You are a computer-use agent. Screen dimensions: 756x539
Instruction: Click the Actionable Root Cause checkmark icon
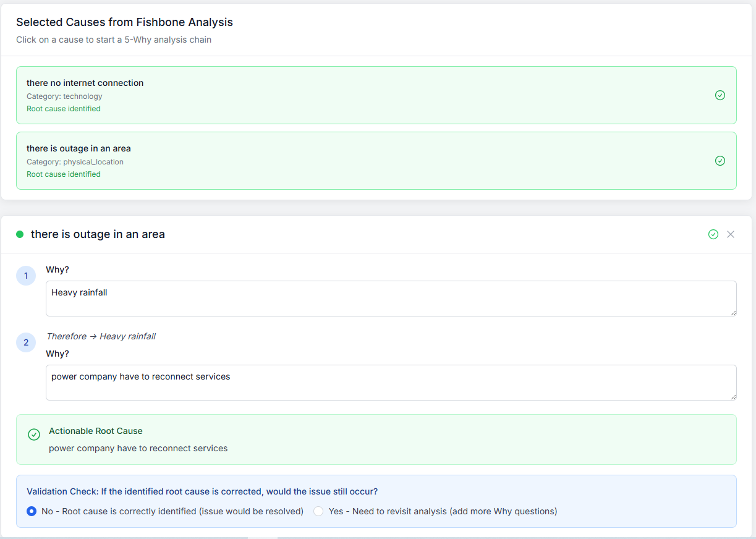tap(34, 435)
